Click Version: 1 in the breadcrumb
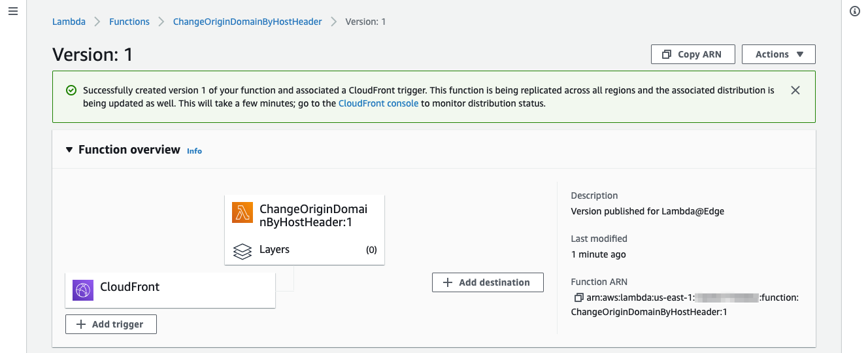Viewport: 868px width, 353px height. click(365, 22)
